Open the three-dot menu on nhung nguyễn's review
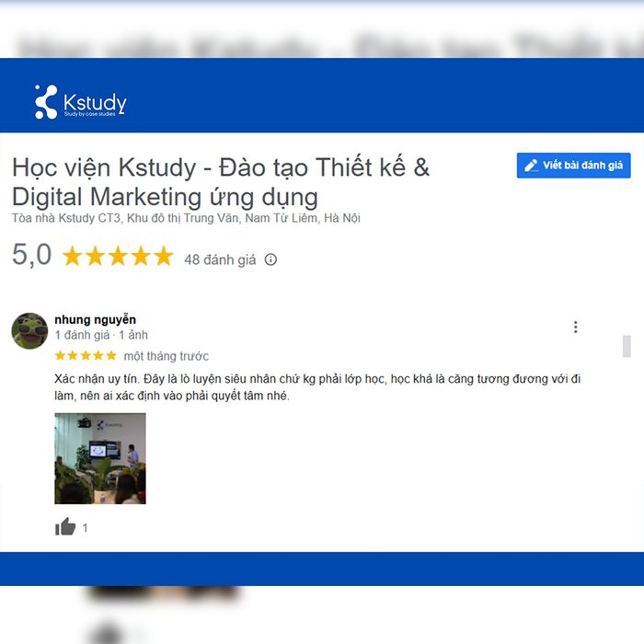The width and height of the screenshot is (644, 644). (x=575, y=327)
